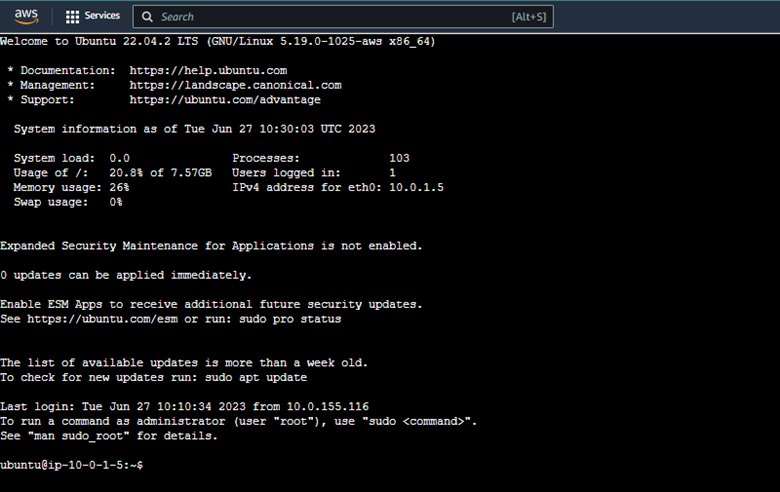Screen dimensions: 780x492
Task: Click the Enable ESM Apps line
Action: [x=211, y=304]
